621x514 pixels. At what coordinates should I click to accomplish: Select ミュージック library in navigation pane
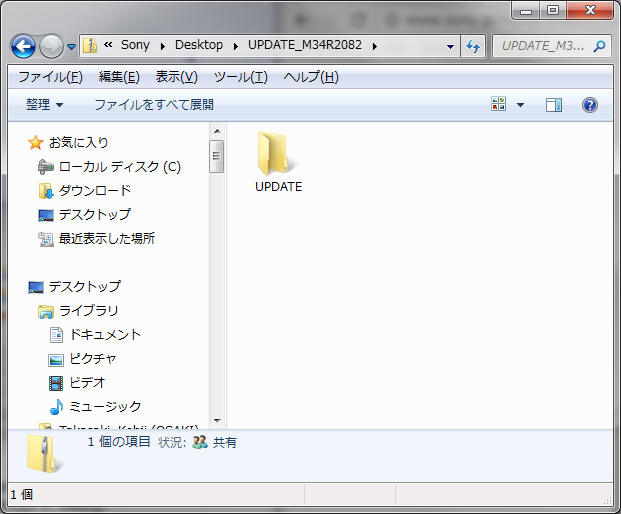point(105,406)
